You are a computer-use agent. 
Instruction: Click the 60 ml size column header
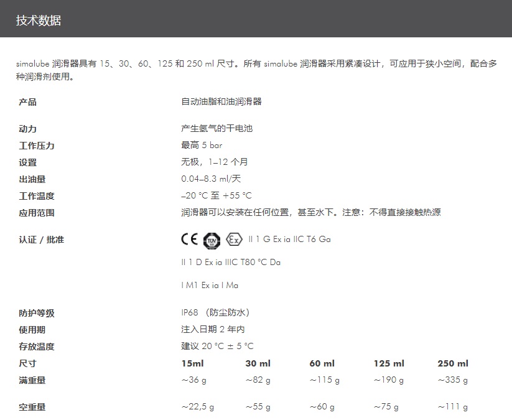tap(322, 363)
